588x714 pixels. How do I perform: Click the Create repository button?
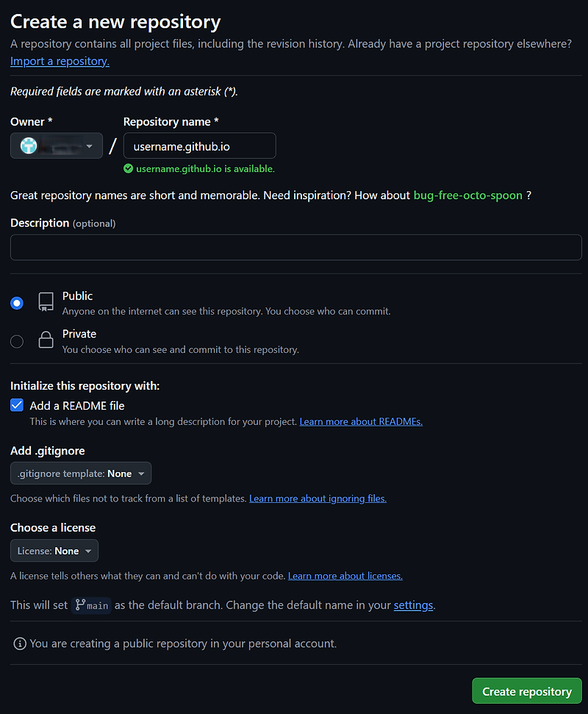pos(526,690)
